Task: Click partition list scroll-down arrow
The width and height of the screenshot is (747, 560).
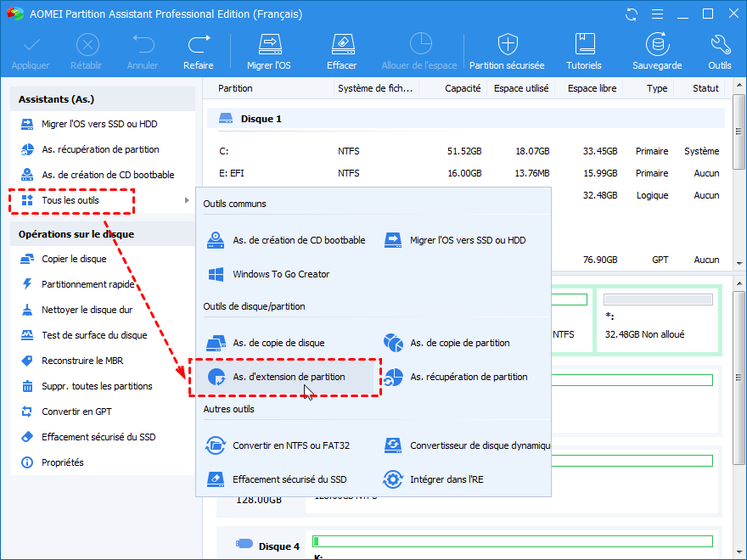Action: 739,263
